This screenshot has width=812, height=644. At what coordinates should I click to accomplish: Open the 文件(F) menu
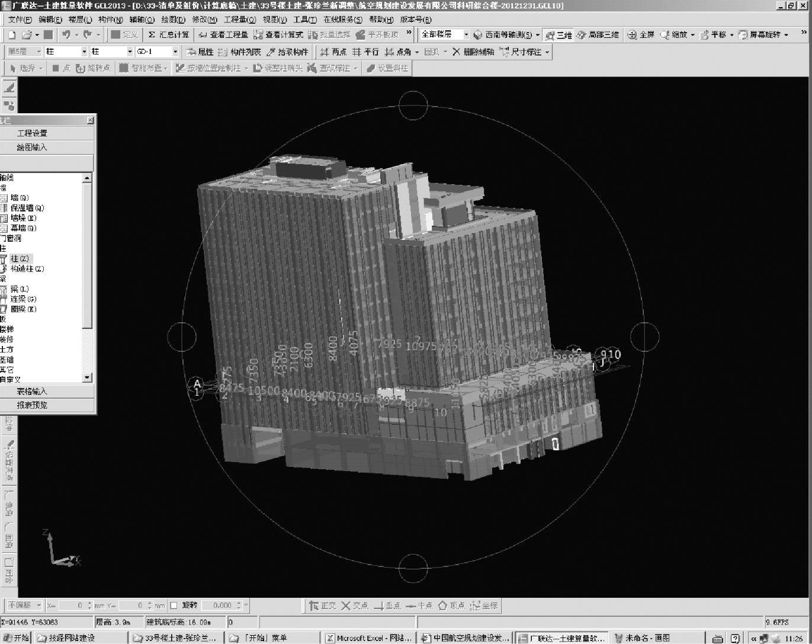(20, 20)
